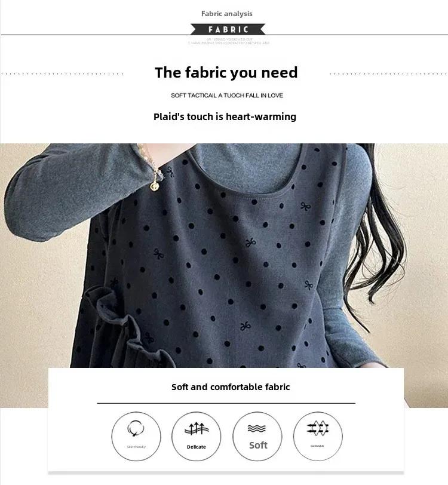448x485 pixels.
Task: Click 'The fabric you need' headline
Action: coord(226,73)
